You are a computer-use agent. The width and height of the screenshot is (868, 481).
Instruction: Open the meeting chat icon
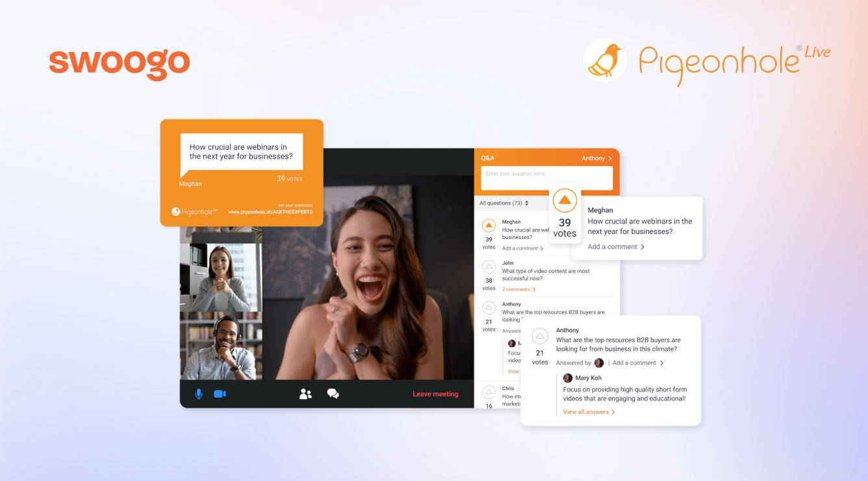(333, 393)
